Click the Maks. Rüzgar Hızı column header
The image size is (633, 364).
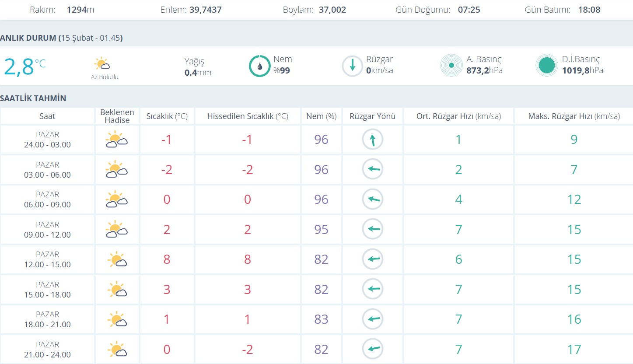tap(574, 116)
